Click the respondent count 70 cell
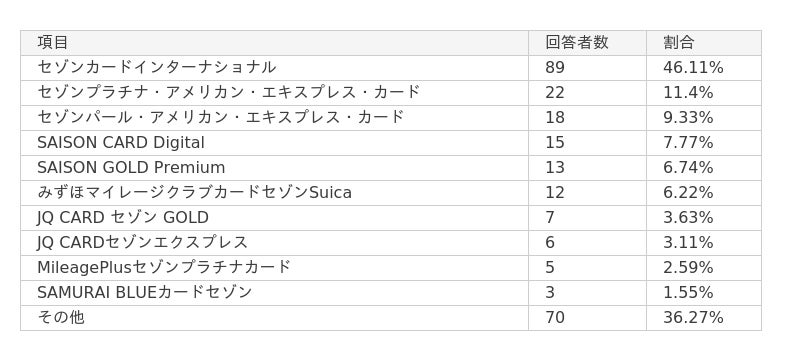 point(587,318)
